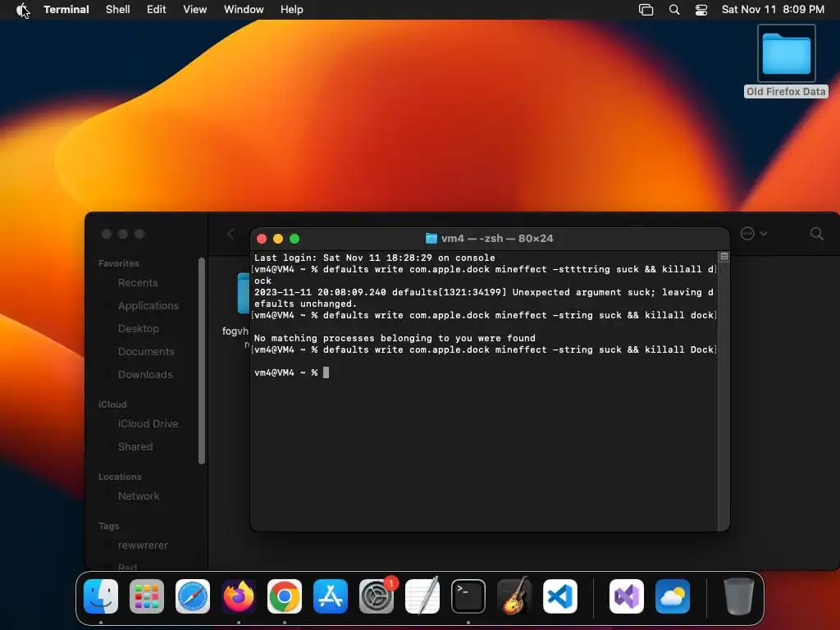Click the folder proxy icon in Terminal title
This screenshot has width=840, height=630.
431,239
